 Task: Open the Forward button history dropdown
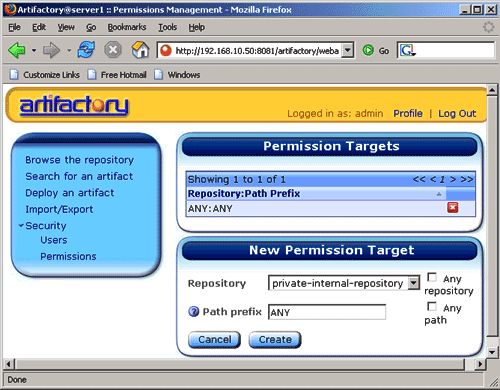(x=69, y=51)
